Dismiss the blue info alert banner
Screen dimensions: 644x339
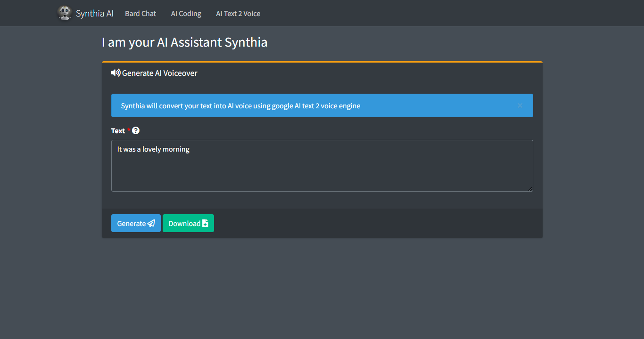[x=520, y=105]
